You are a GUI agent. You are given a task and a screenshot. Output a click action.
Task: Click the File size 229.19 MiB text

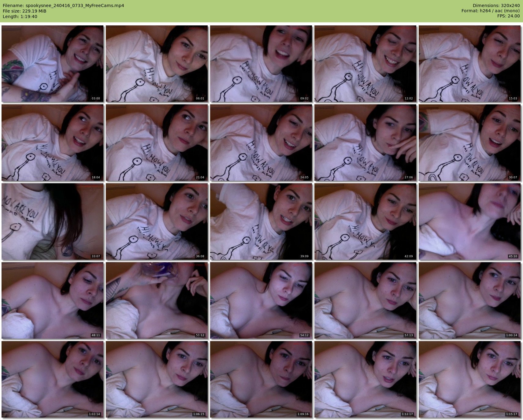click(24, 11)
